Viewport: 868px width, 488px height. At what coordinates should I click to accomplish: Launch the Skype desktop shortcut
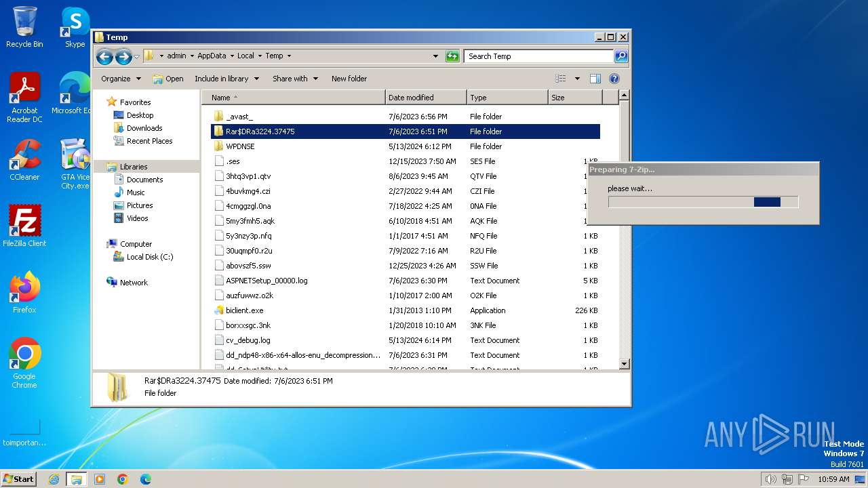[x=75, y=27]
